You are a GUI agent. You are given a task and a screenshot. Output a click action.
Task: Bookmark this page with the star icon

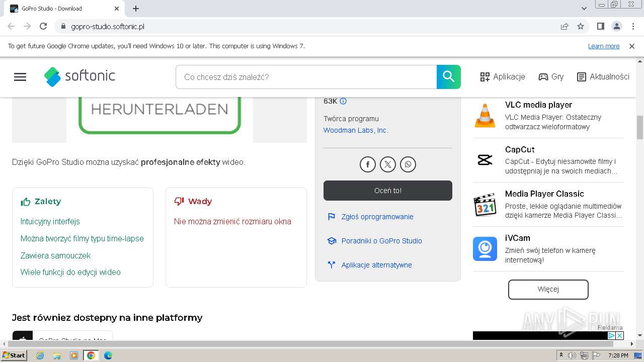581,26
